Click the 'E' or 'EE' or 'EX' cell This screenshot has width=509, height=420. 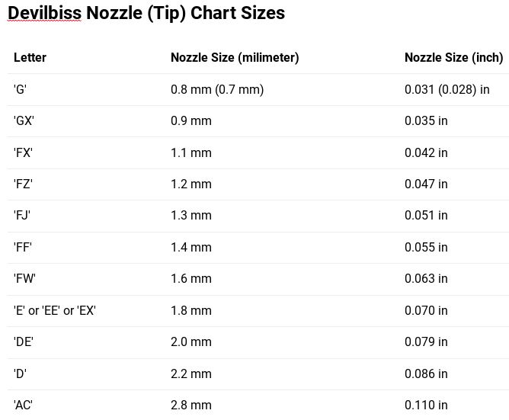(x=55, y=311)
